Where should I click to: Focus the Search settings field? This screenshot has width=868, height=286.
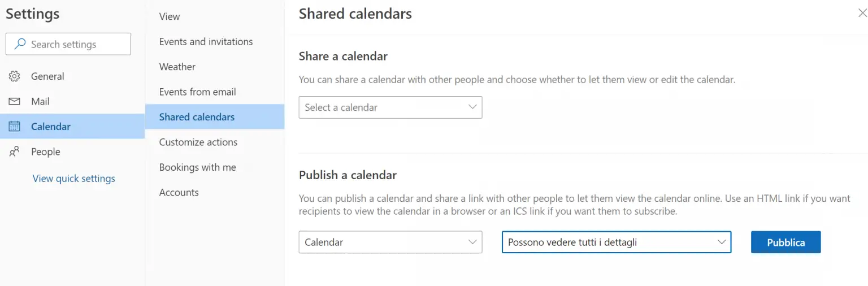[x=68, y=44]
